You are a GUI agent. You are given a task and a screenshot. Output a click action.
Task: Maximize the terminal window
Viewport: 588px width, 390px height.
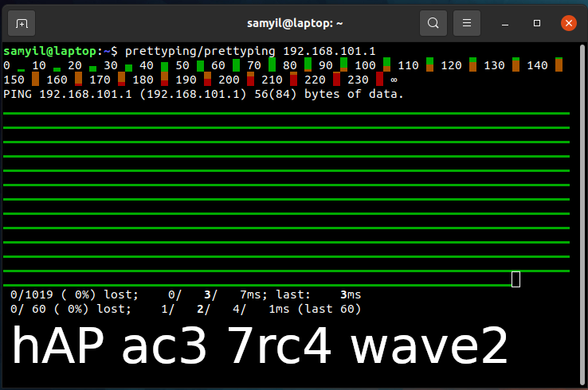pos(538,23)
